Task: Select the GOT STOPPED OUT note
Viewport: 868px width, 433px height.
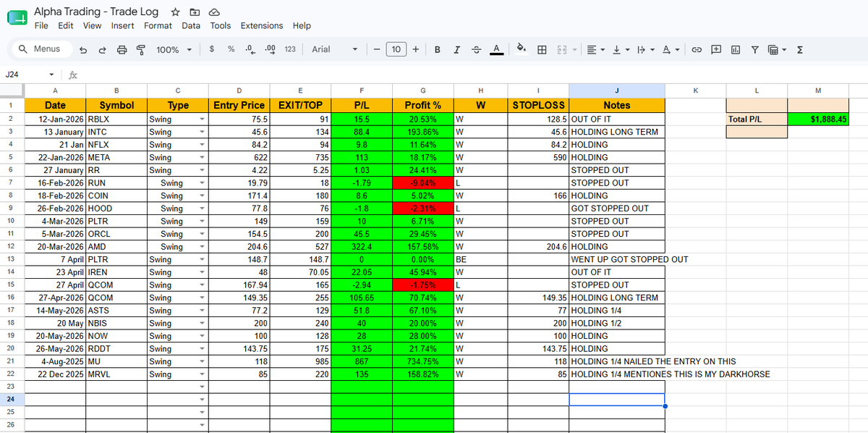Action: tap(617, 209)
